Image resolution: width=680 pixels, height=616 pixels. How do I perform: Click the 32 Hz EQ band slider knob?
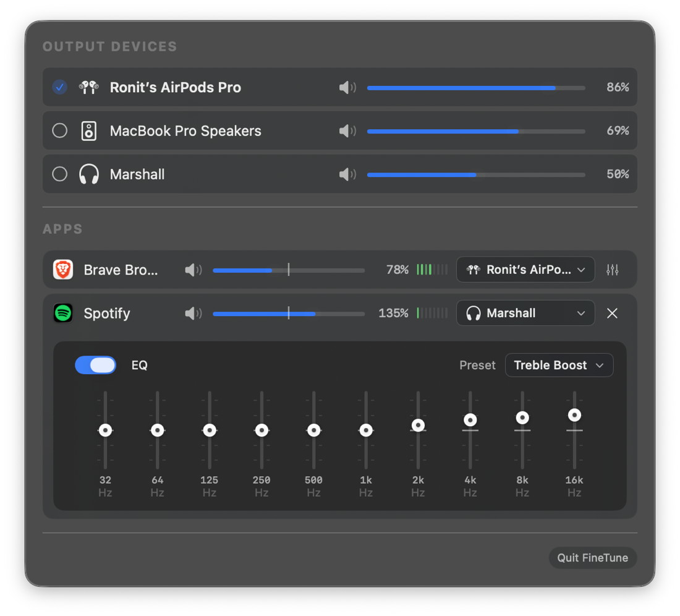[x=105, y=430]
